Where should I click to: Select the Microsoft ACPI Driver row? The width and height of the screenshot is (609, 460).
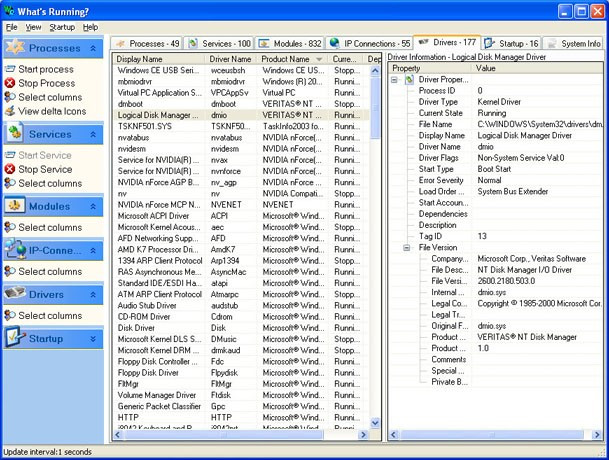click(241, 216)
